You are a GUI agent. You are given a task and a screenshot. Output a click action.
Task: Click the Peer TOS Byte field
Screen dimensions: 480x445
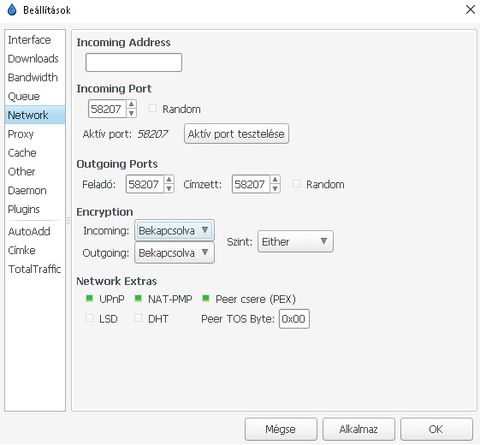[294, 319]
